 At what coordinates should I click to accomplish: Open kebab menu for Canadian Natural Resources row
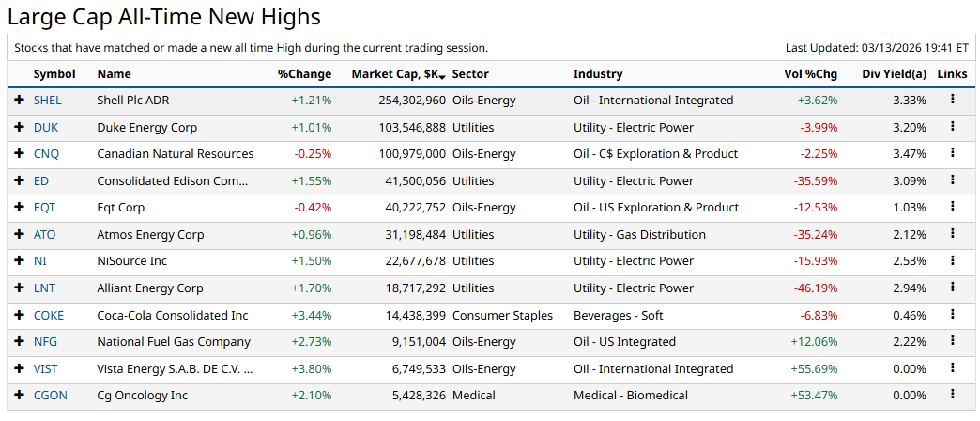tap(952, 152)
